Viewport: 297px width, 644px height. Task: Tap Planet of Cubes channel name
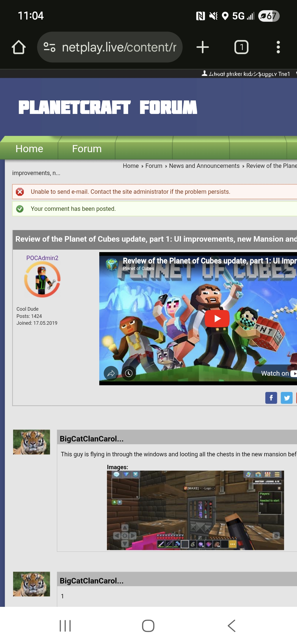(x=138, y=268)
